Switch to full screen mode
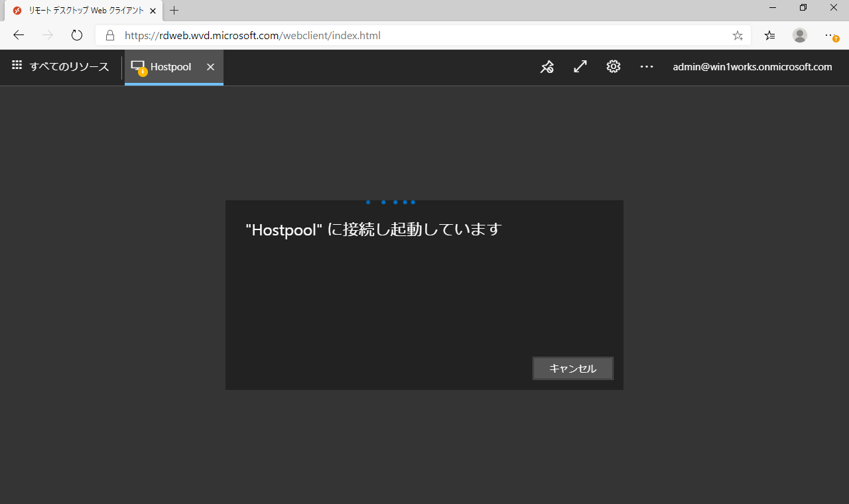 tap(580, 67)
